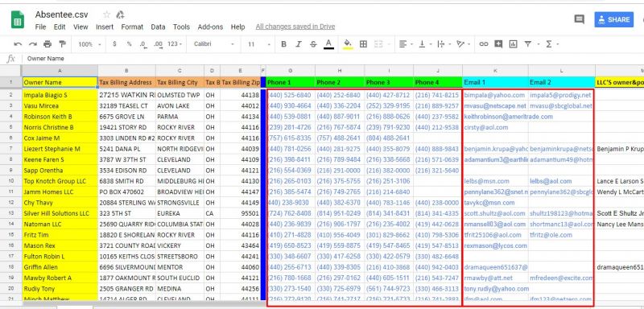Select the cell 'Silver Hill Solutions LLC'
The width and height of the screenshot is (644, 309).
click(x=60, y=213)
